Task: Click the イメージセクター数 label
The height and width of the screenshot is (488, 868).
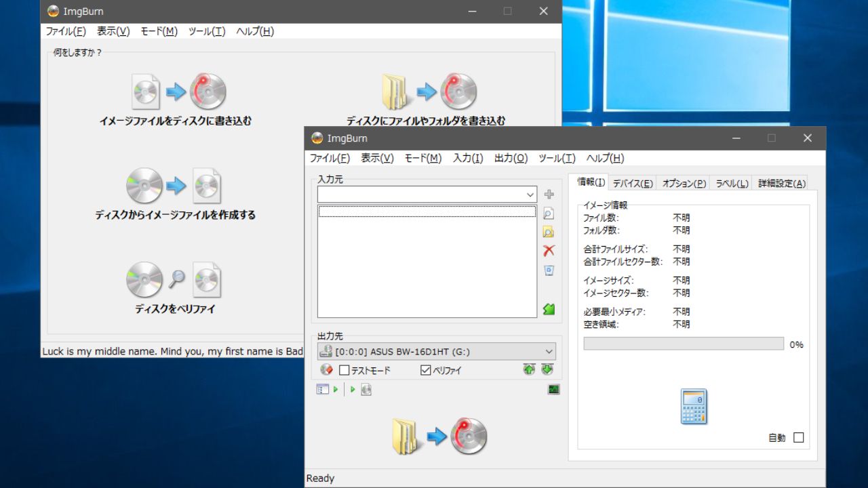Action: tap(616, 293)
